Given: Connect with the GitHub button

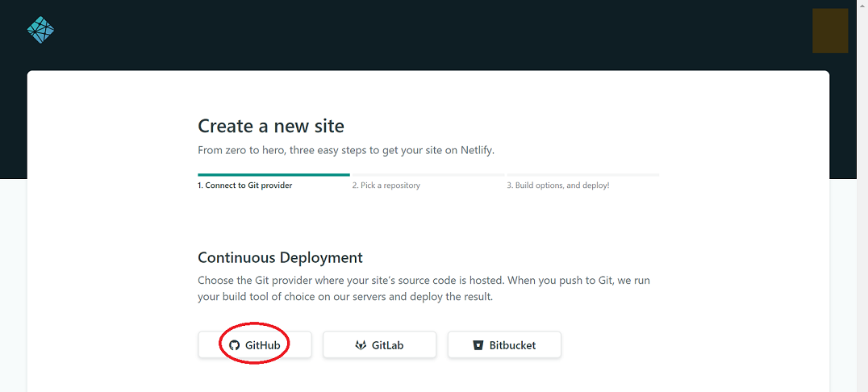Looking at the screenshot, I should 255,345.
